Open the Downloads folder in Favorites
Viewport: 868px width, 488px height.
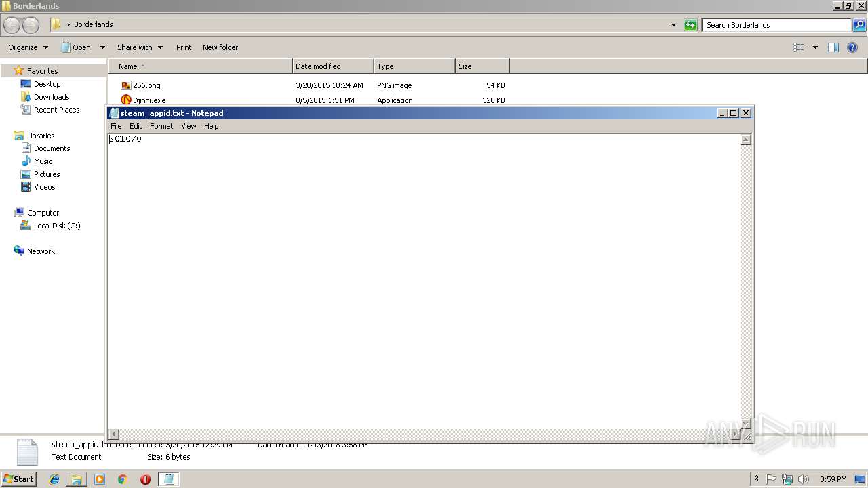[52, 97]
